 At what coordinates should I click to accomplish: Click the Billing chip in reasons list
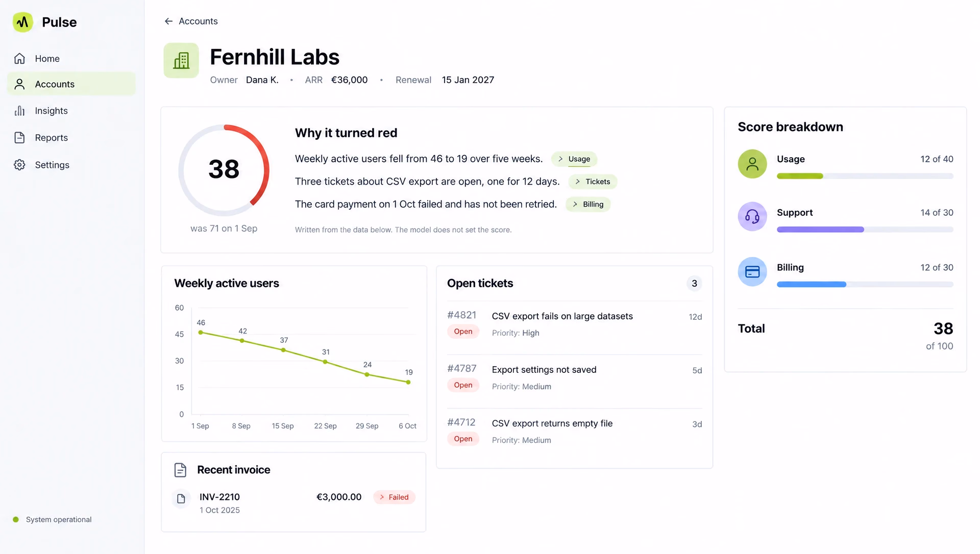588,205
